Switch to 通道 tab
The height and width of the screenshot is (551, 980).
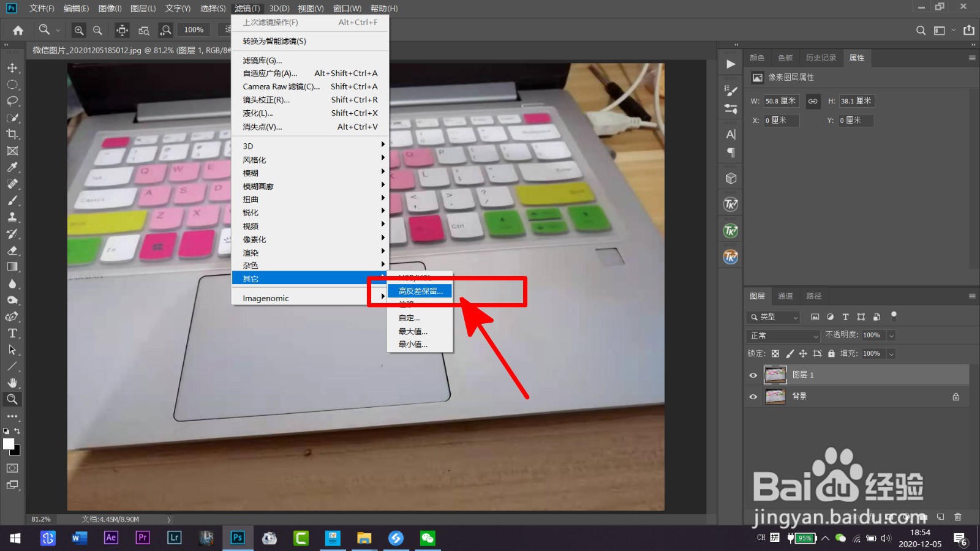pyautogui.click(x=785, y=296)
